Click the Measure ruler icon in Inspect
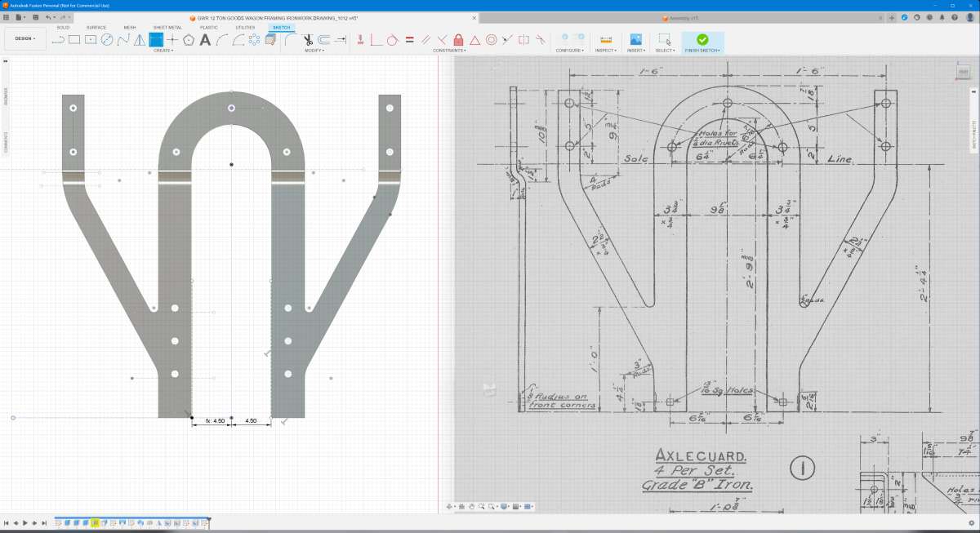This screenshot has height=533, width=980. [x=605, y=38]
